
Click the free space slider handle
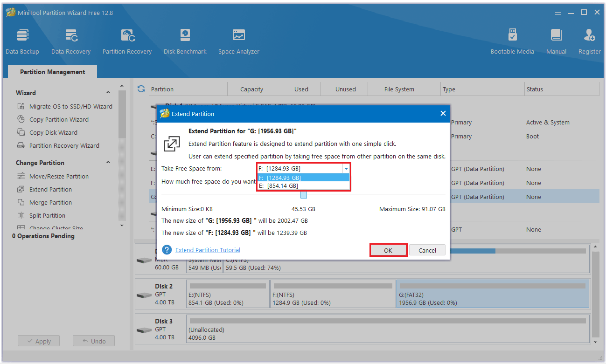[304, 194]
